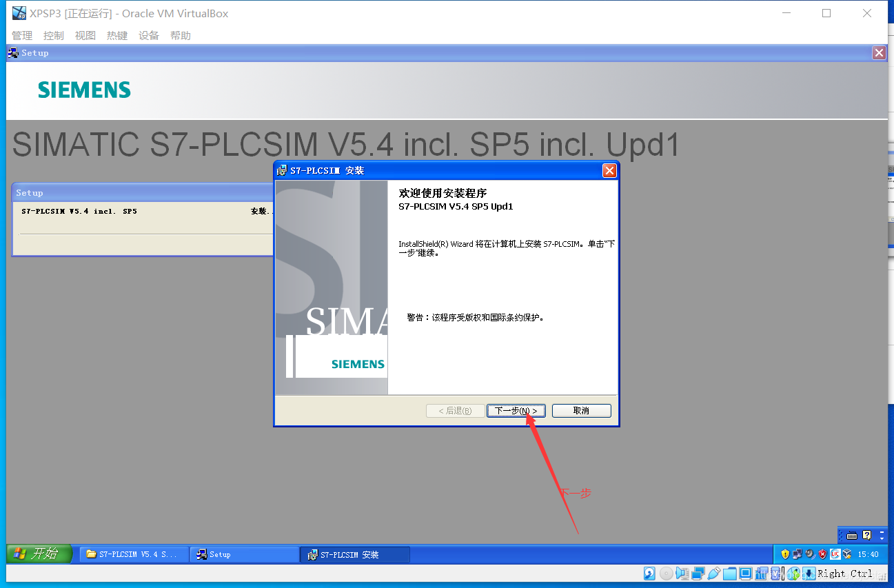This screenshot has width=894, height=588.
Task: Close the outer Setup window
Action: (879, 53)
